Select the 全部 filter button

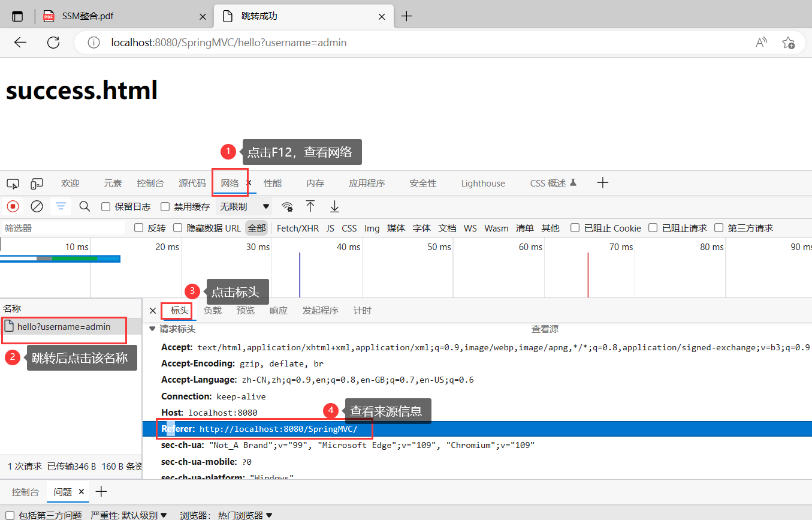pyautogui.click(x=256, y=228)
